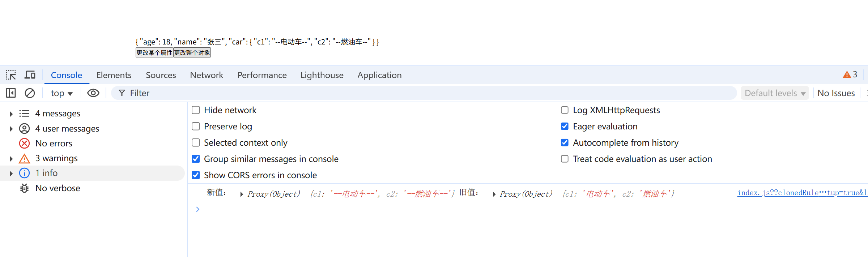Check the Preserve log option
868x257 pixels.
coord(196,127)
